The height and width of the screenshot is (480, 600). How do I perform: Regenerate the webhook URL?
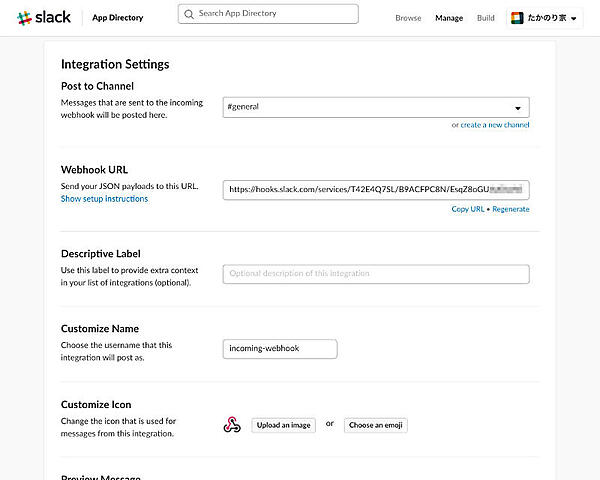point(510,209)
